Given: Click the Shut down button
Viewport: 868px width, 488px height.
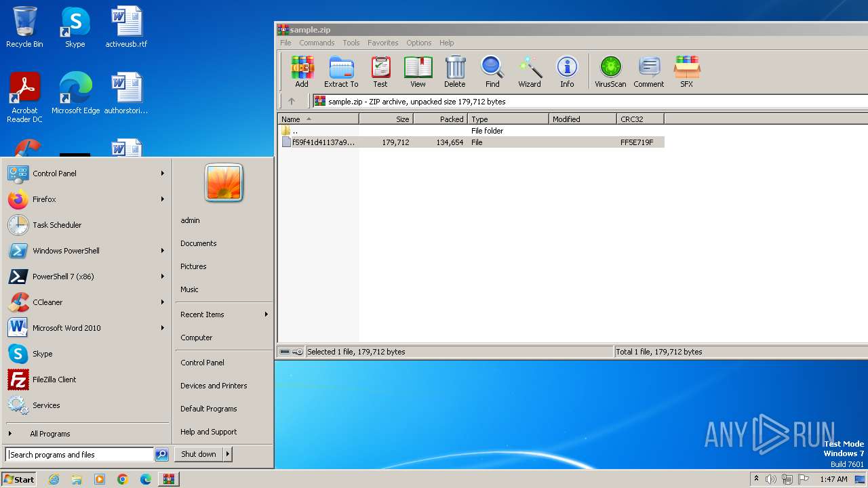Looking at the screenshot, I should pyautogui.click(x=199, y=454).
